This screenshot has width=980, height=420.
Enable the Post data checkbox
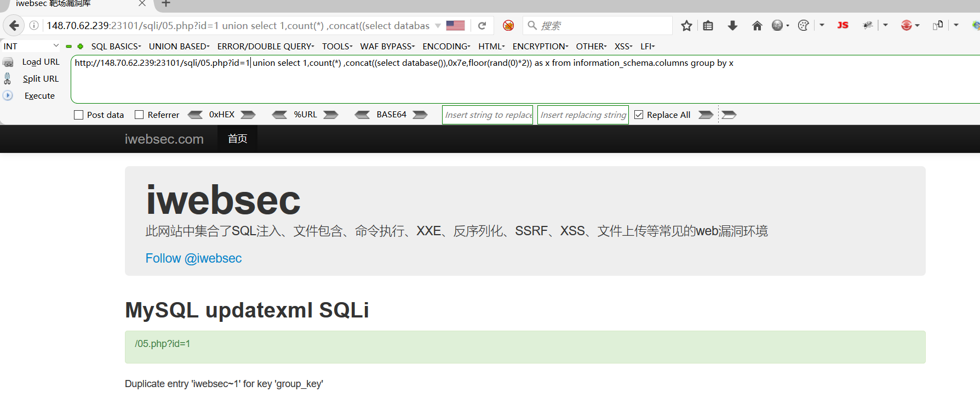pos(79,115)
